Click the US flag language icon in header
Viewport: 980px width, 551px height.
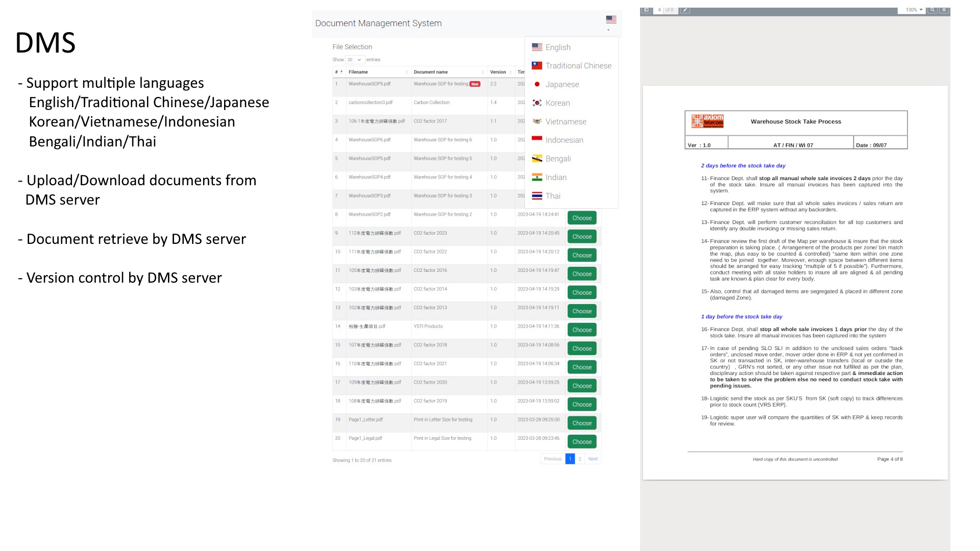611,20
